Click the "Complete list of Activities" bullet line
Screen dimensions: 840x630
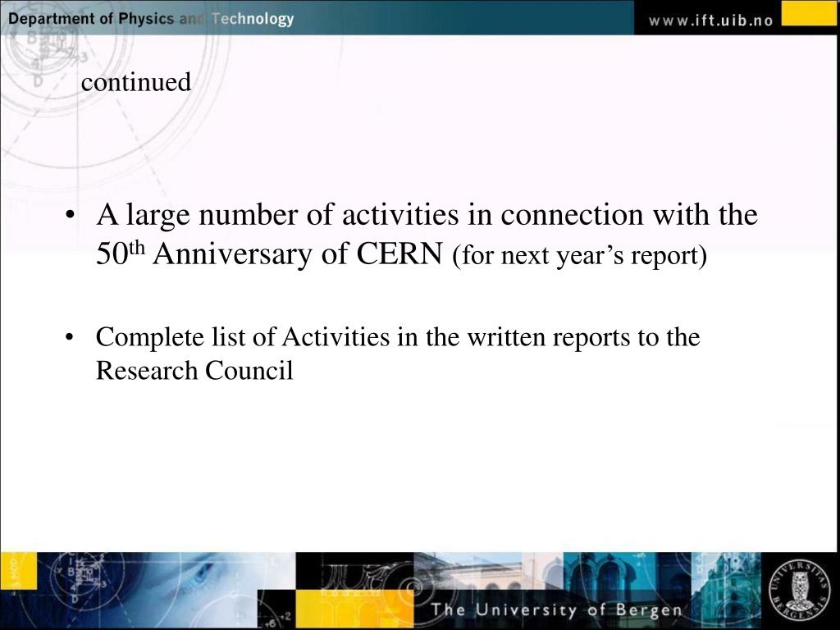pos(398,337)
